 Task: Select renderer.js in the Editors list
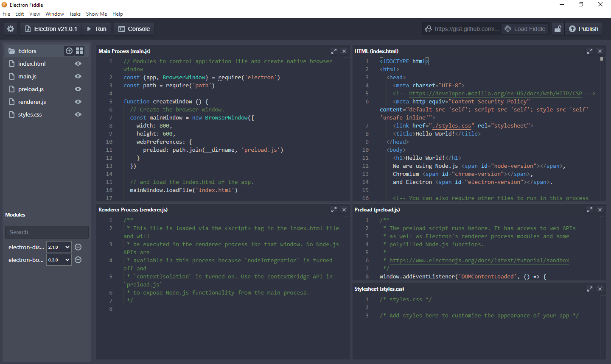tap(32, 102)
